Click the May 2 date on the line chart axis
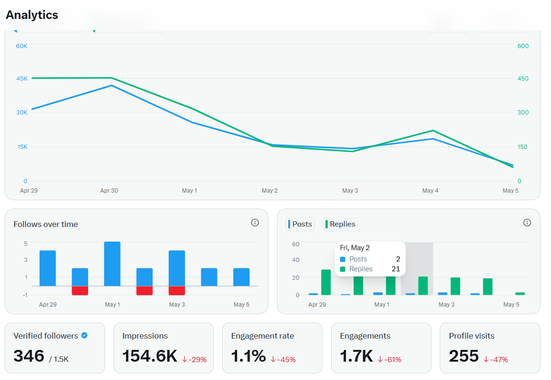Screen dimensions: 551x380 (x=270, y=191)
